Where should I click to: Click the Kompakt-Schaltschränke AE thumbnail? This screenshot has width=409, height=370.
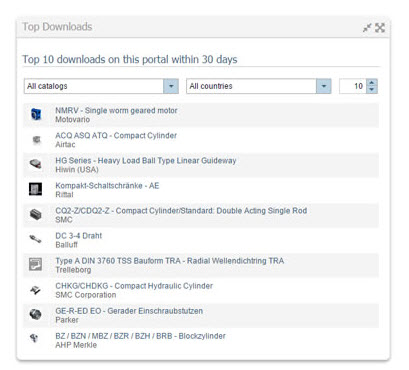35,189
